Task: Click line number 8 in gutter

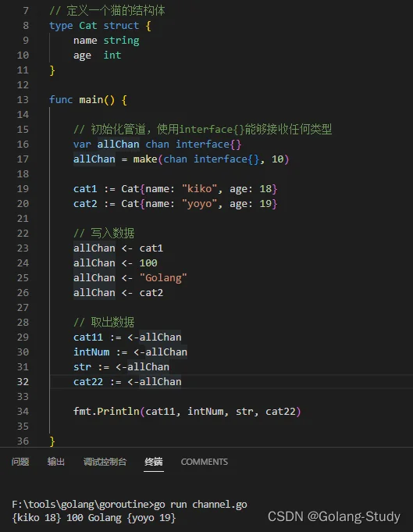Action: tap(26, 26)
